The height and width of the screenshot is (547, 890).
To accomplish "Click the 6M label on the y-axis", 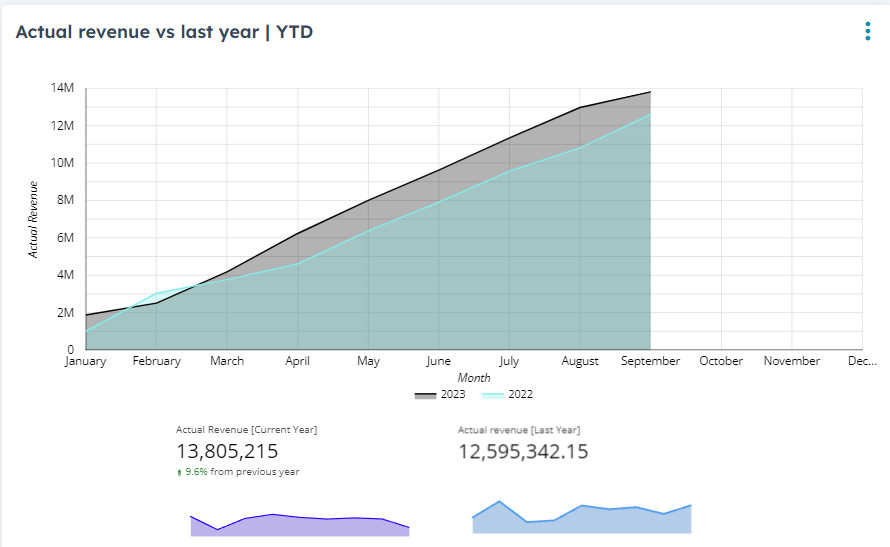I will [65, 238].
